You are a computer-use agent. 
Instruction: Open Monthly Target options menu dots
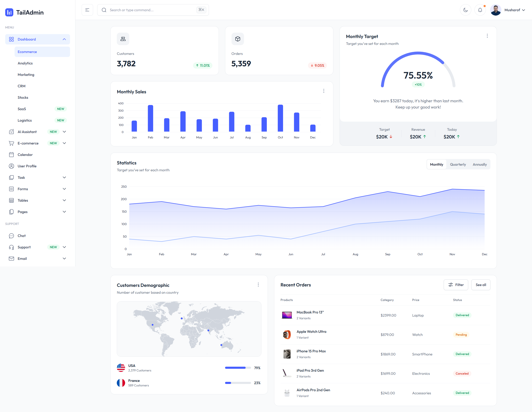coord(487,36)
